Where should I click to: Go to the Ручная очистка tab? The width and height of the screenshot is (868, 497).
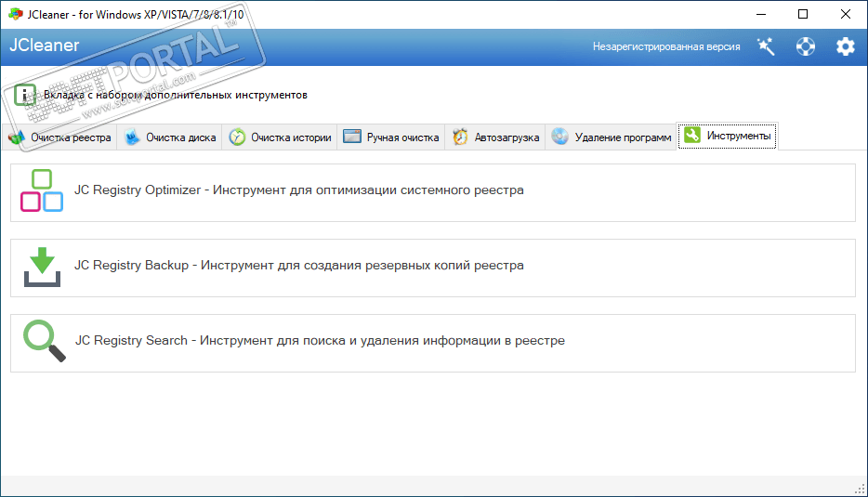[x=391, y=137]
